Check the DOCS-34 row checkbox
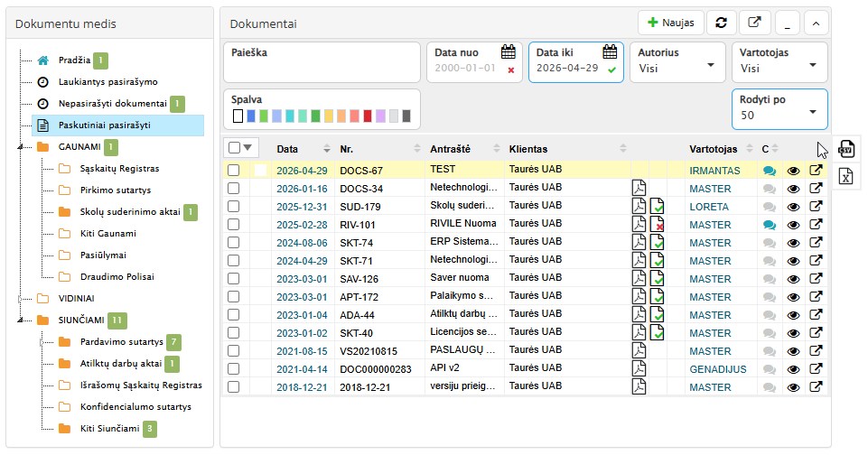868x455 pixels. tap(234, 188)
